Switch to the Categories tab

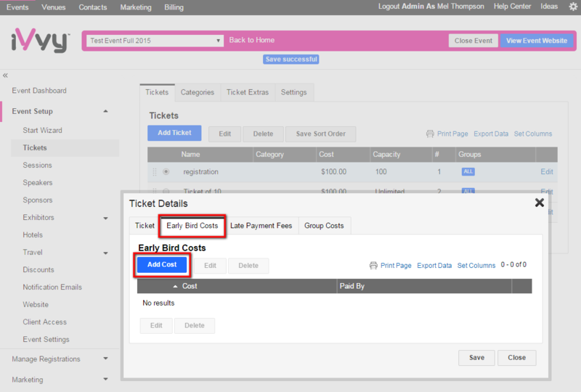pyautogui.click(x=198, y=92)
